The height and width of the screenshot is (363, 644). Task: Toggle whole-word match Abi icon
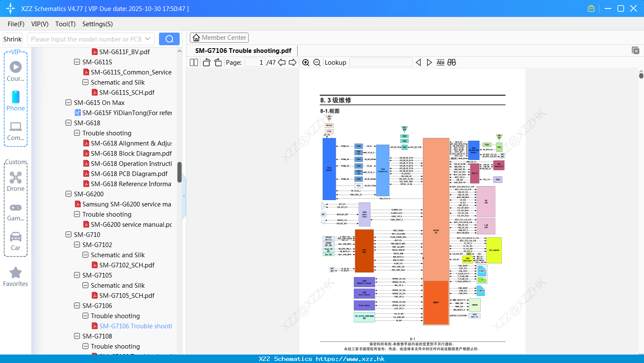pyautogui.click(x=440, y=63)
